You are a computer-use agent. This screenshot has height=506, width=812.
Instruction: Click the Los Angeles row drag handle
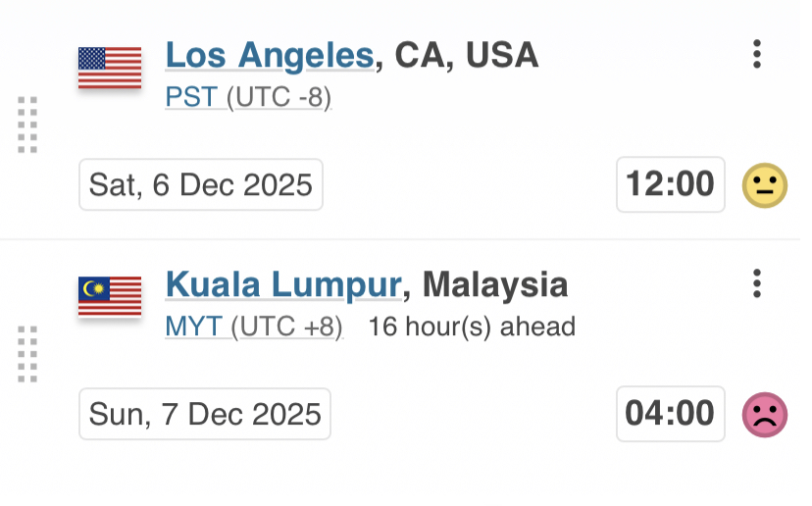[x=27, y=125]
